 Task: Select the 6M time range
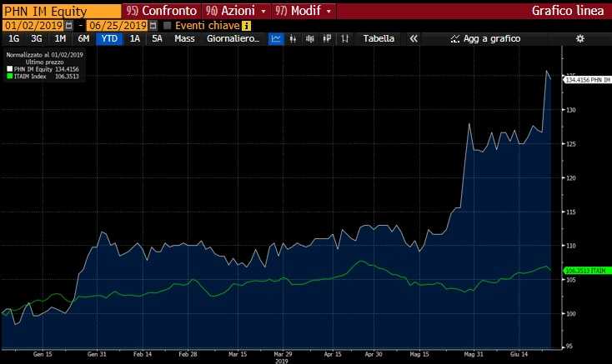tap(83, 38)
